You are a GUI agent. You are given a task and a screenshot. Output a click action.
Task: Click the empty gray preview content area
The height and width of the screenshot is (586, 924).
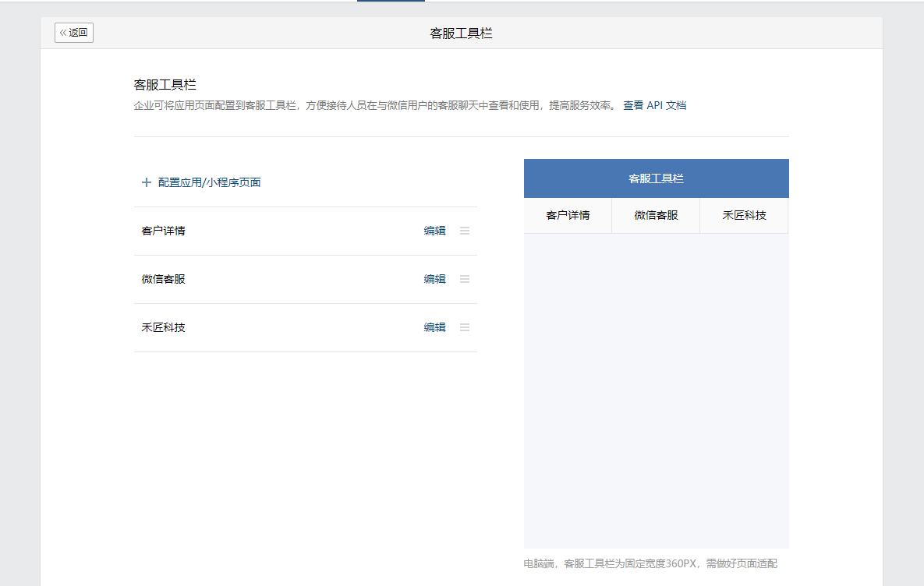(656, 390)
